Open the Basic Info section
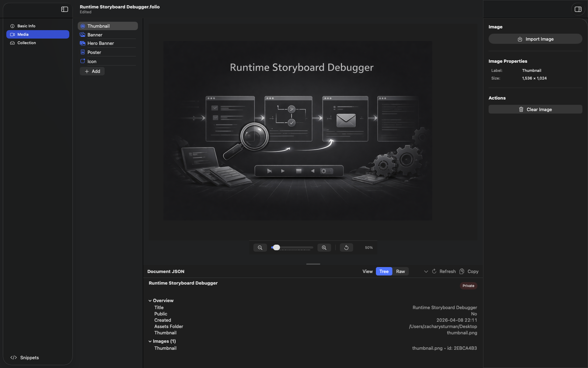The width and height of the screenshot is (588, 368). click(26, 26)
